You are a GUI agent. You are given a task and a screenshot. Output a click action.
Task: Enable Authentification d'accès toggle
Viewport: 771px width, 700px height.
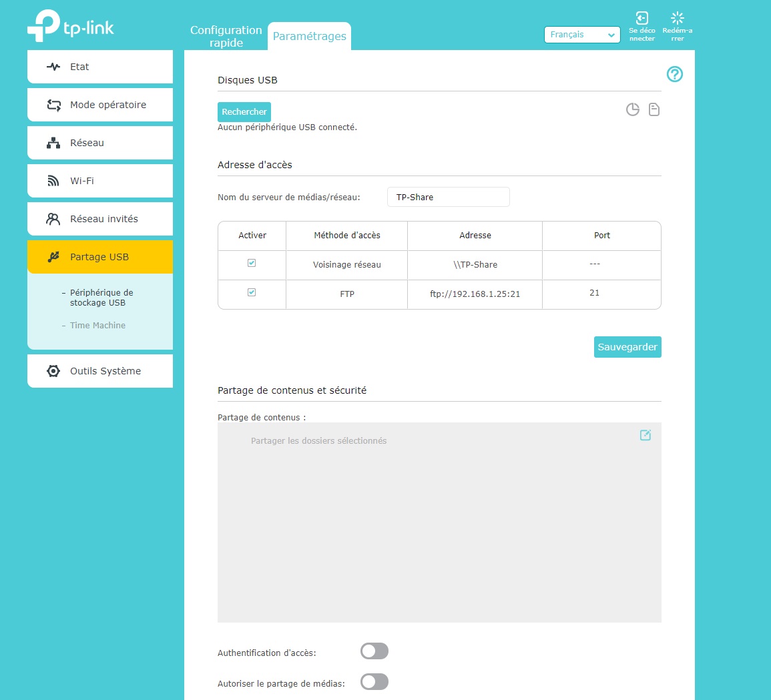[374, 651]
